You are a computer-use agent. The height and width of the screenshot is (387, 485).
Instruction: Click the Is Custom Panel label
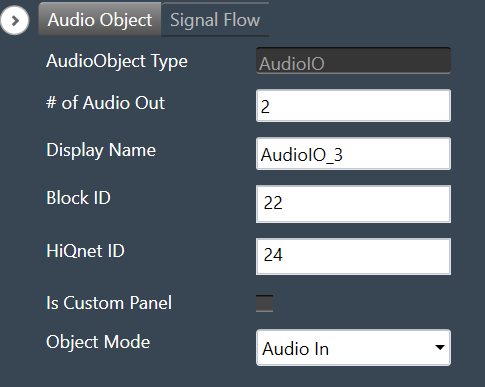(109, 303)
